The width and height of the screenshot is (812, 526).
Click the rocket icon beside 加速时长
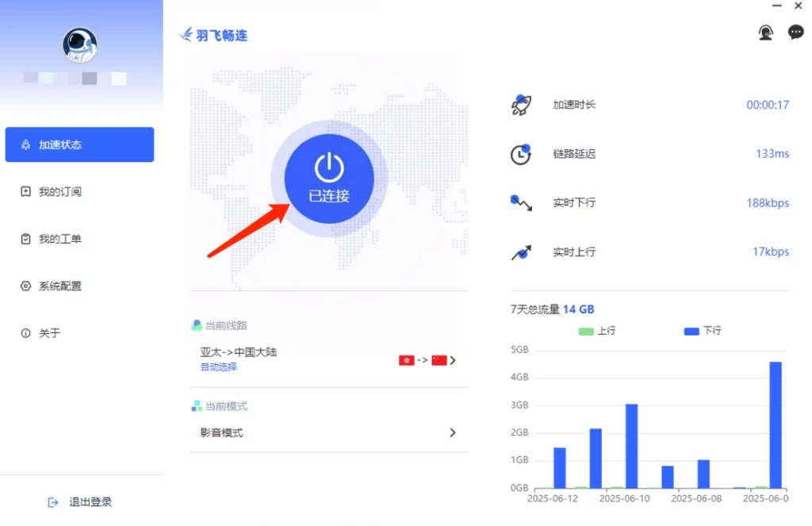[x=520, y=104]
